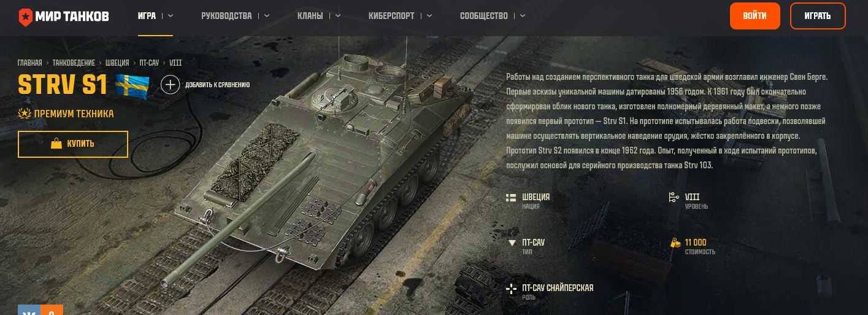Open the Киберспорт menu
This screenshot has width=868, height=315.
391,16
